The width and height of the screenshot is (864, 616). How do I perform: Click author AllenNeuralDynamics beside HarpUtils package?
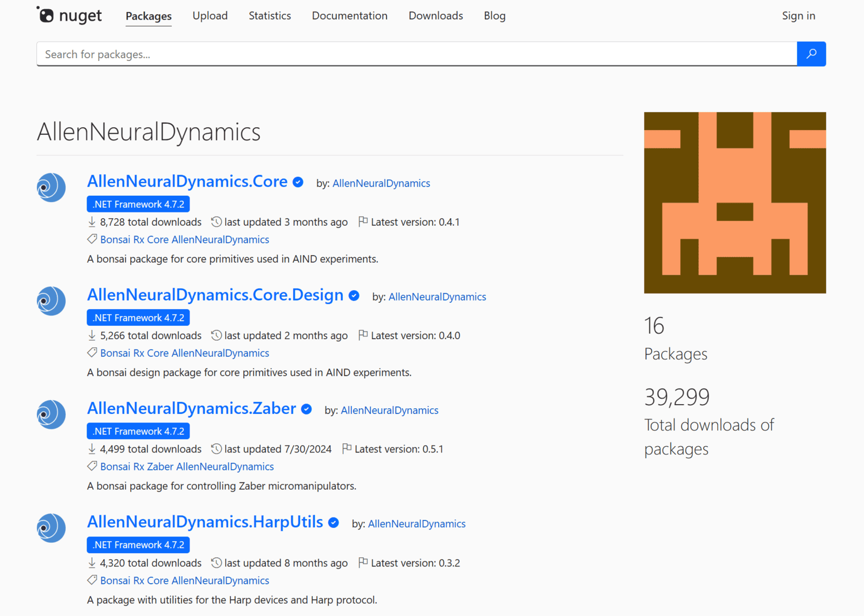pos(416,523)
